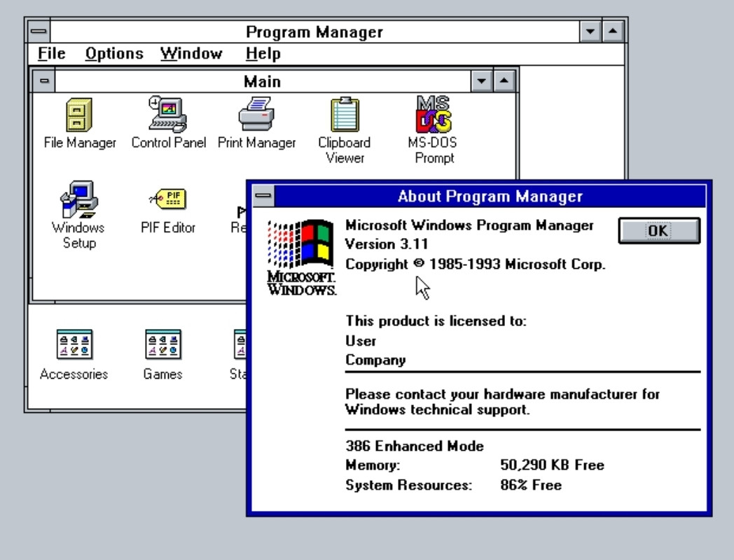Click the About Program Manager title bar
The width and height of the screenshot is (734, 560).
click(x=490, y=195)
